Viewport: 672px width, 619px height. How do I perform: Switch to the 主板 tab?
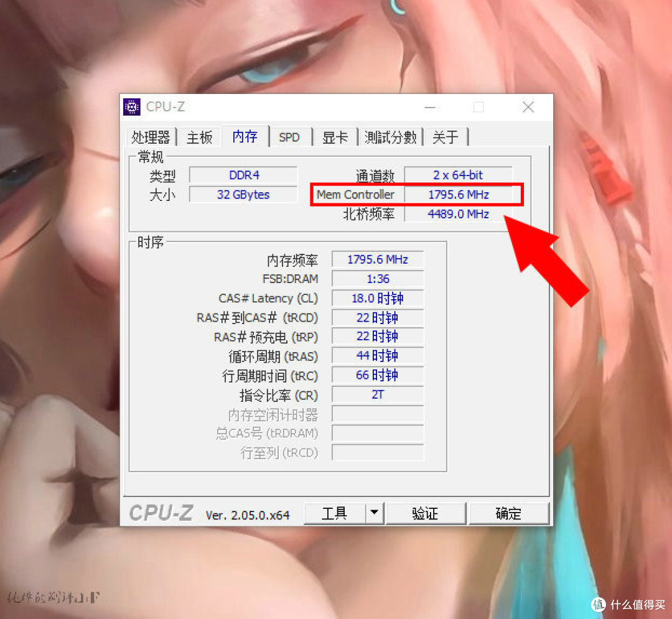point(200,137)
